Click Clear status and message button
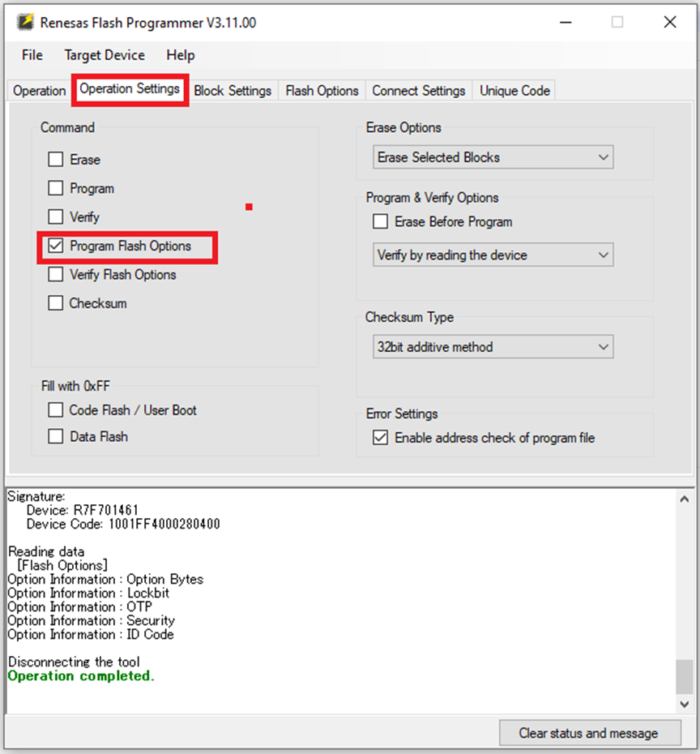Viewport: 700px width, 754px height. point(590,733)
